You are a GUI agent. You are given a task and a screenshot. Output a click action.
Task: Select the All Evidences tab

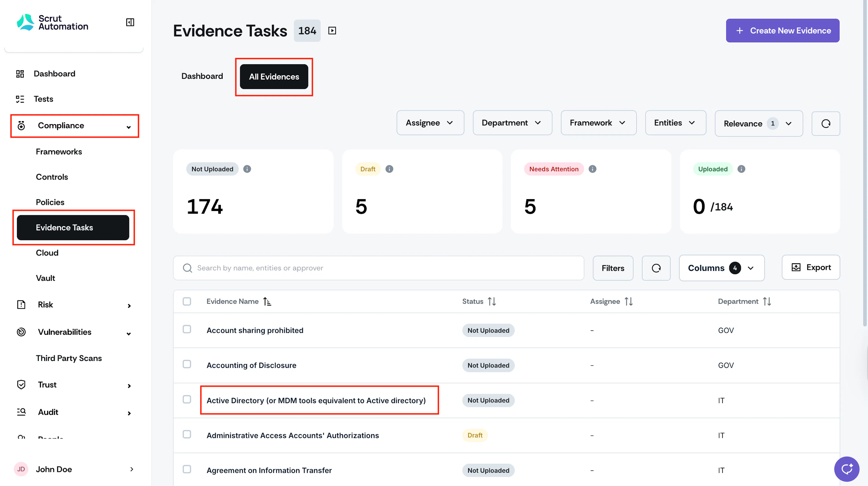click(274, 77)
